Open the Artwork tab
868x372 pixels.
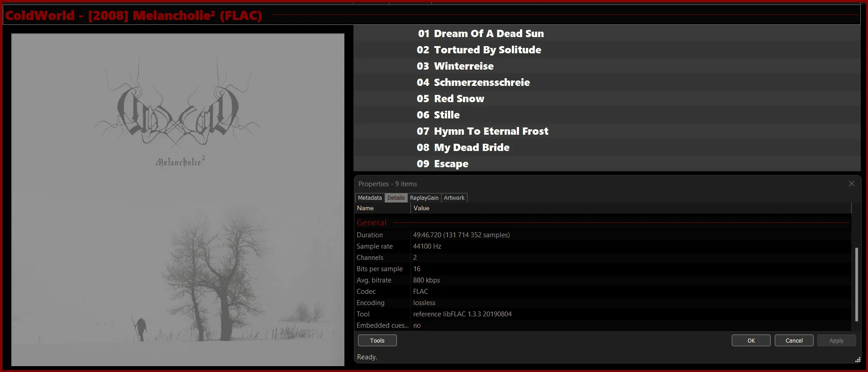[x=454, y=198]
